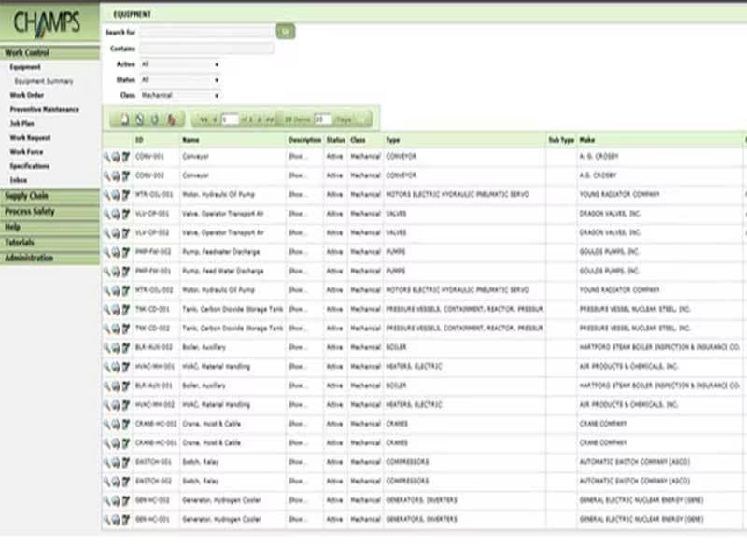This screenshot has height=560, width=747.
Task: Click Sub Type column header
Action: point(561,140)
